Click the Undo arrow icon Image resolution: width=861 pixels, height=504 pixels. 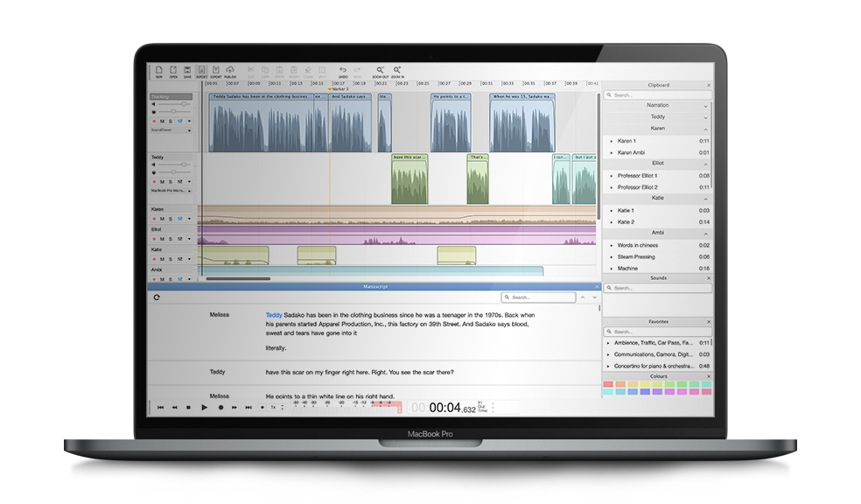(343, 71)
